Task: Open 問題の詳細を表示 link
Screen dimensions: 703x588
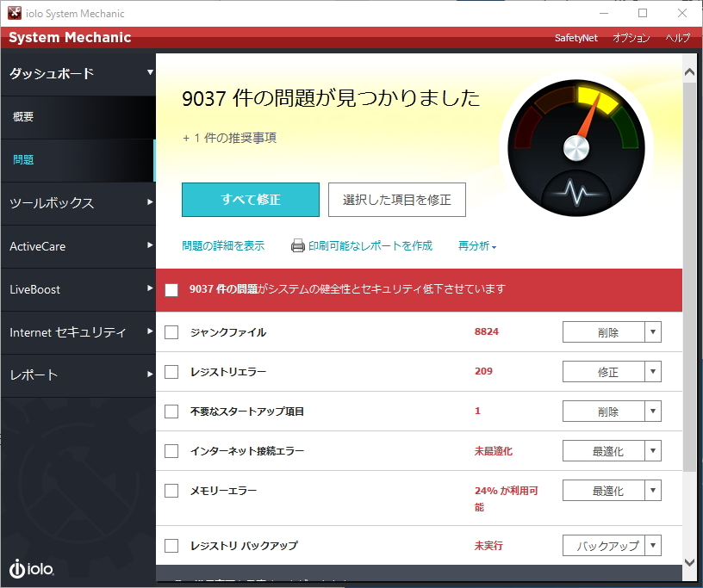Action: coord(223,245)
